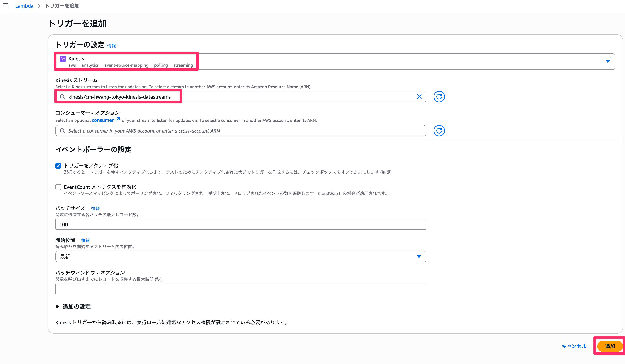Click the Kinesis stream search icon
Image resolution: width=625 pixels, height=364 pixels.
62,97
